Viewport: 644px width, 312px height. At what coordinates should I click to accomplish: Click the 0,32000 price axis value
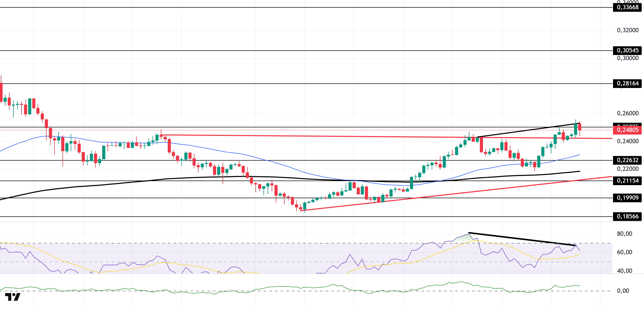click(x=628, y=30)
